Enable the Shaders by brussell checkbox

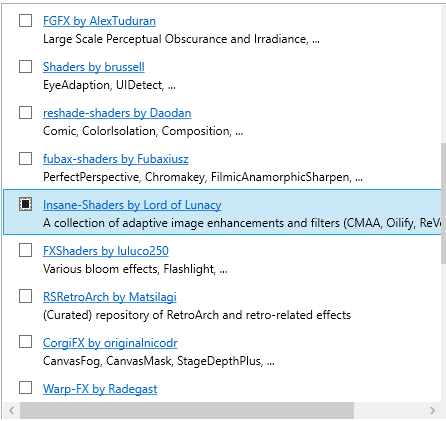[25, 67]
